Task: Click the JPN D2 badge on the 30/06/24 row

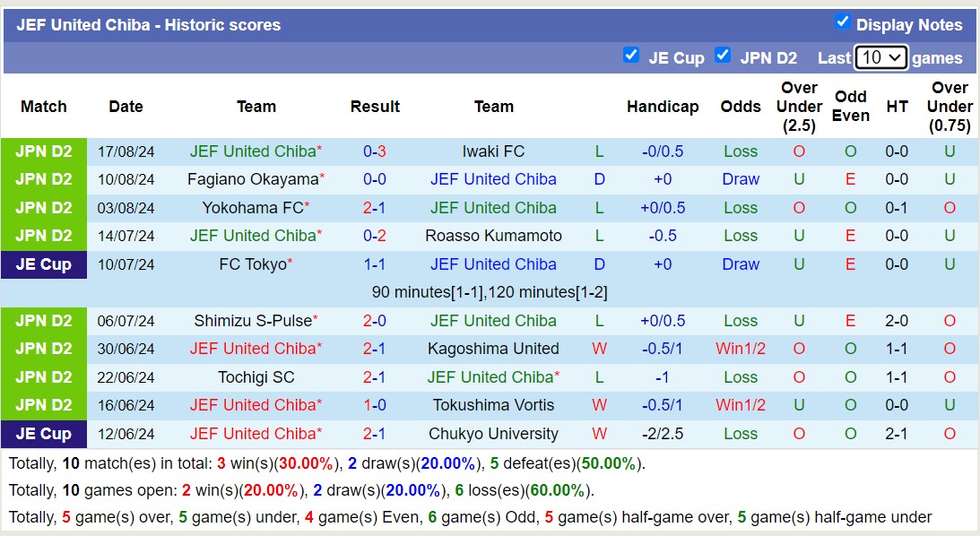Action: click(43, 349)
